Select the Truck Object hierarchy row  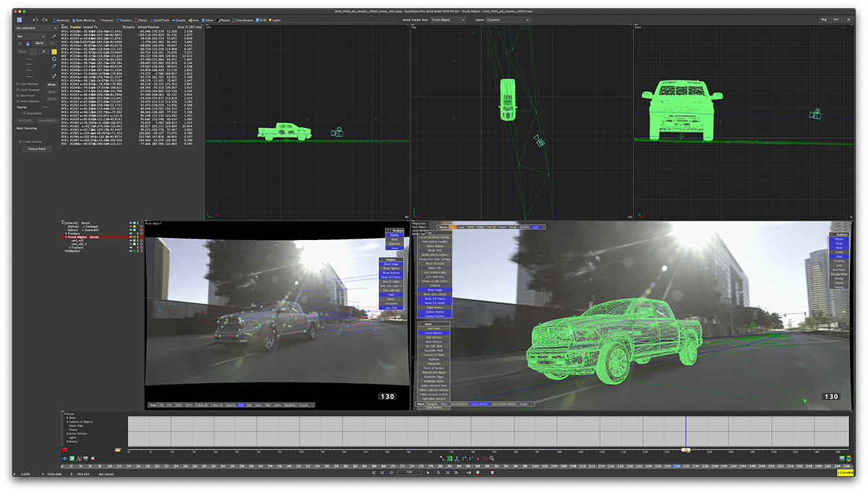pos(101,237)
